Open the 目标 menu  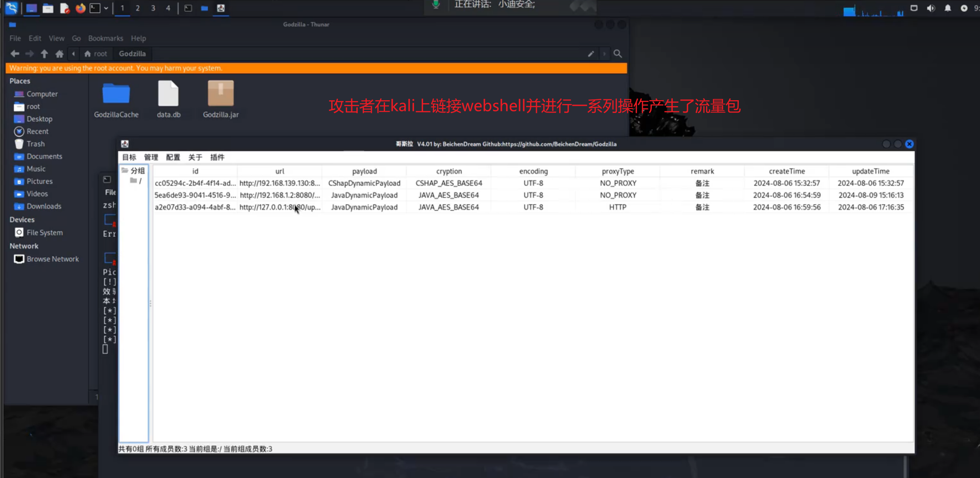[x=129, y=157]
